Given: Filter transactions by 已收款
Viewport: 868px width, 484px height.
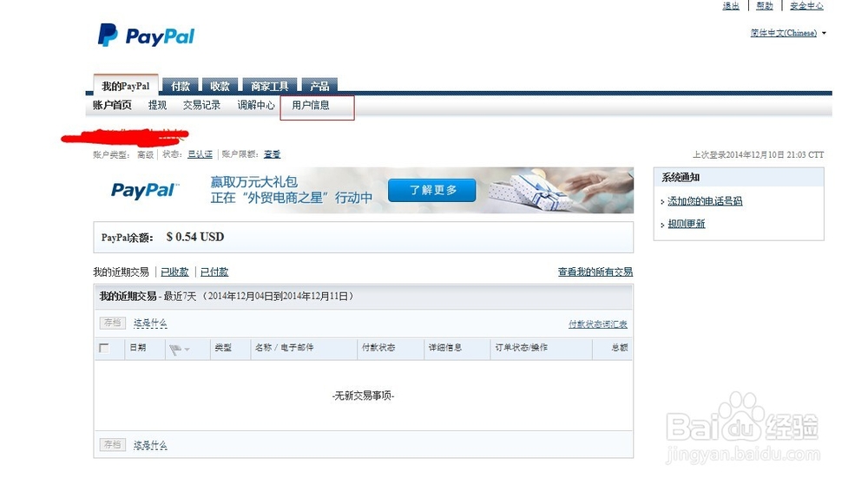Looking at the screenshot, I should [x=175, y=272].
